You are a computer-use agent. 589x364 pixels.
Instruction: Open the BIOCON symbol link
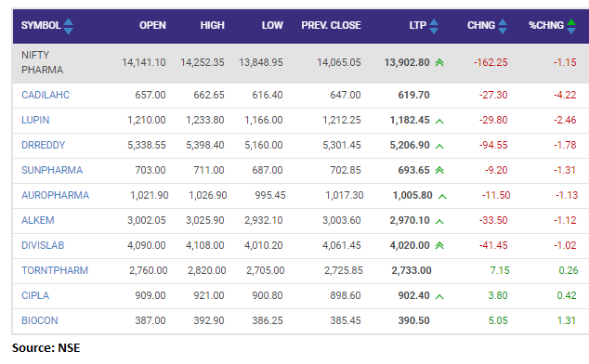click(39, 320)
